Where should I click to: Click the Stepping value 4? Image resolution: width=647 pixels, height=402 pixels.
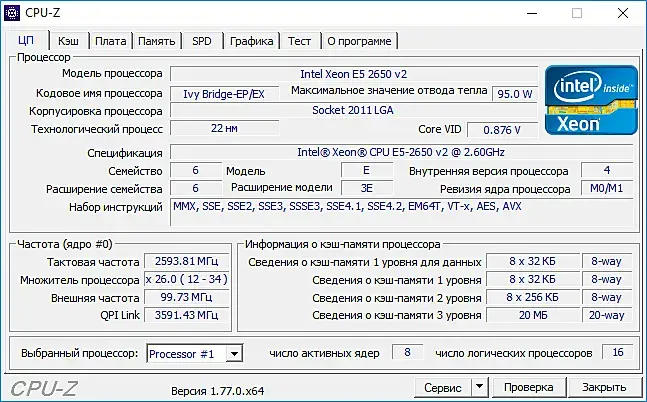click(x=607, y=170)
